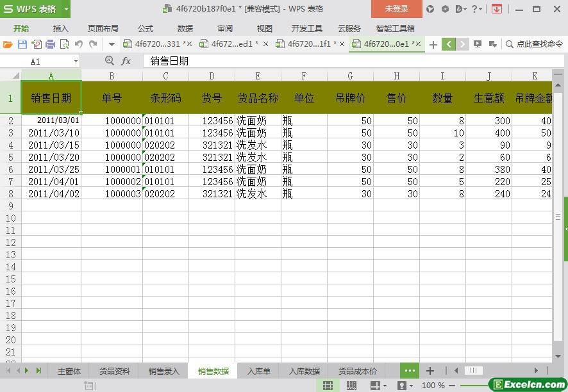Click the print icon in quick toolbar
The height and width of the screenshot is (392, 568).
click(x=50, y=44)
